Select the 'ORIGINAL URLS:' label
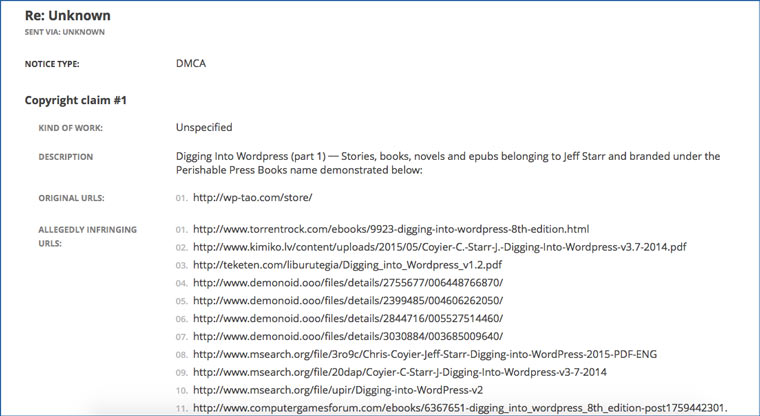The height and width of the screenshot is (416, 760). coord(71,198)
